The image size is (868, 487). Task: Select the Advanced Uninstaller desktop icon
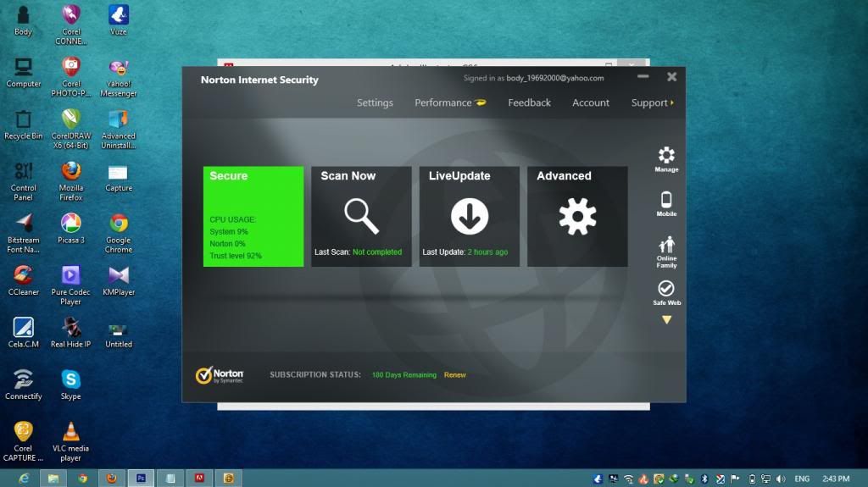tap(119, 129)
